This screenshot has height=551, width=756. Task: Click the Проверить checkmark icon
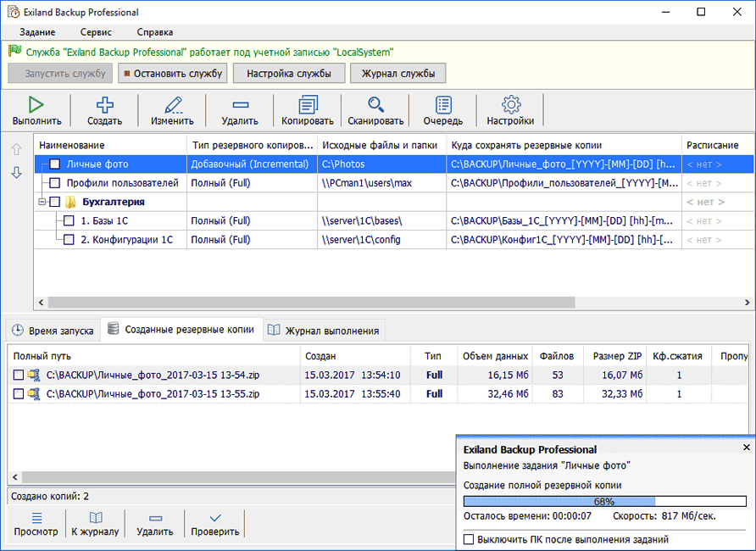click(x=214, y=518)
